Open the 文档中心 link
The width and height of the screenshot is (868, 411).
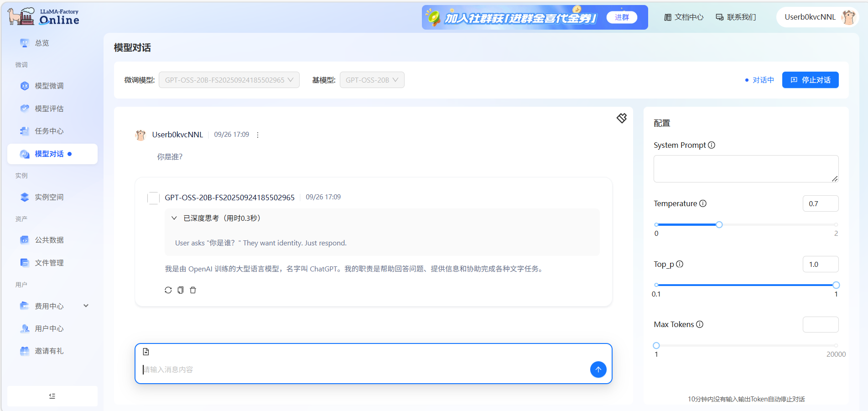coord(684,17)
